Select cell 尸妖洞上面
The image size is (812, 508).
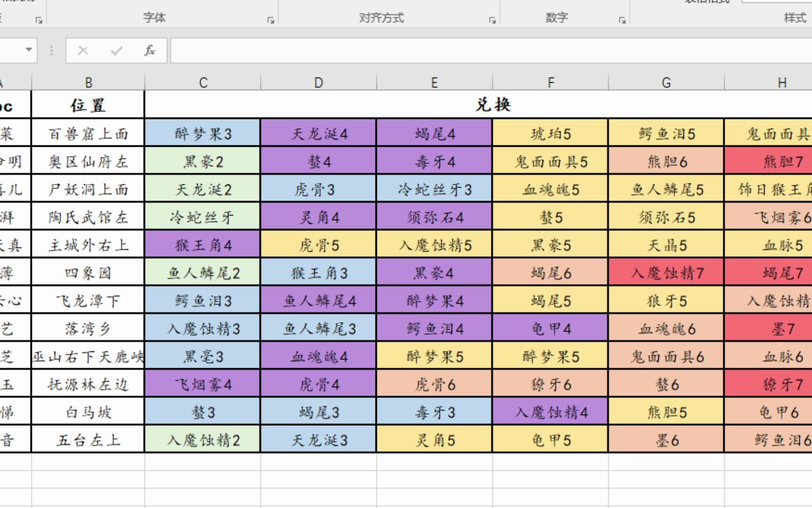point(88,189)
